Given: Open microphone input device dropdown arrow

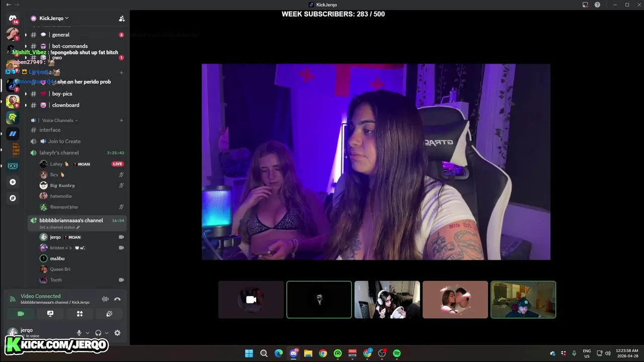Looking at the screenshot, I should point(88,333).
